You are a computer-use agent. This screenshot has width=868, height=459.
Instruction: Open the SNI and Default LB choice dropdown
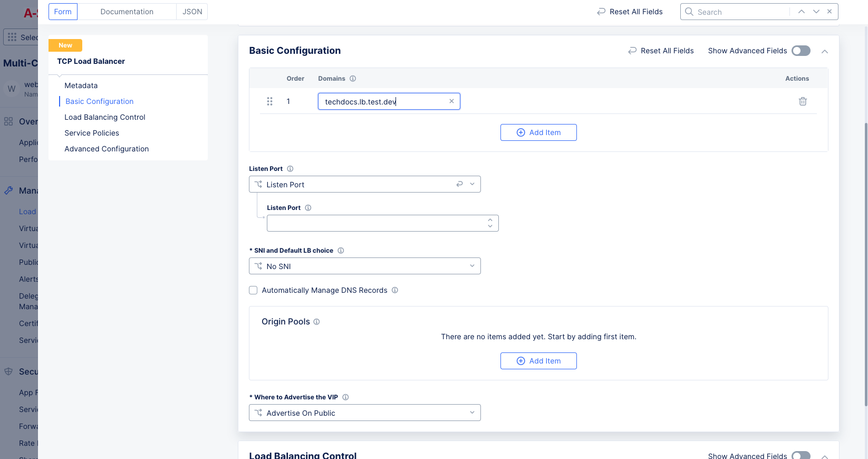tap(364, 266)
